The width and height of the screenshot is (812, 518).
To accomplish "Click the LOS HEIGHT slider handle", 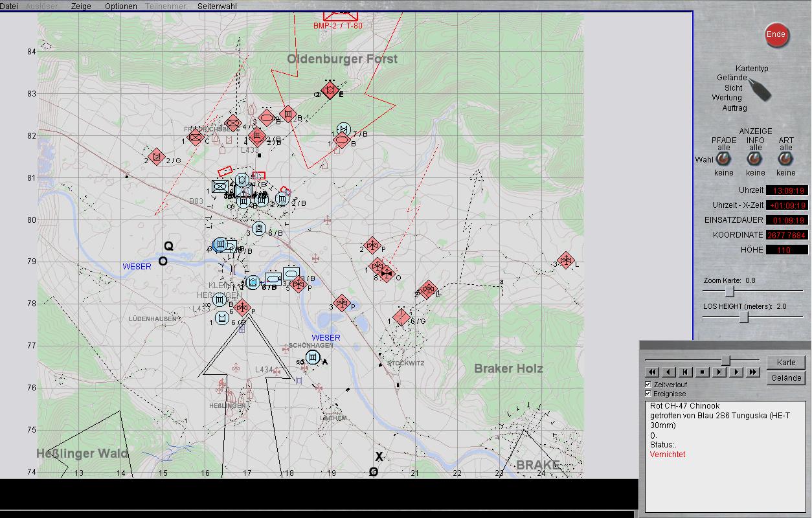I will pos(744,317).
